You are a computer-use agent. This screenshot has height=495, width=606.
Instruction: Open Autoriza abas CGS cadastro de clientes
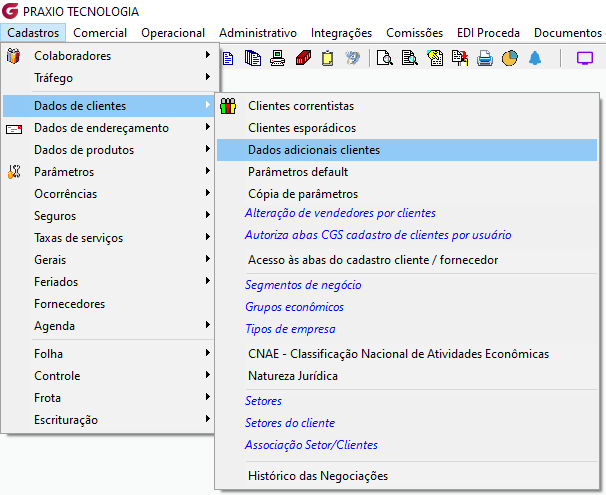click(x=378, y=235)
